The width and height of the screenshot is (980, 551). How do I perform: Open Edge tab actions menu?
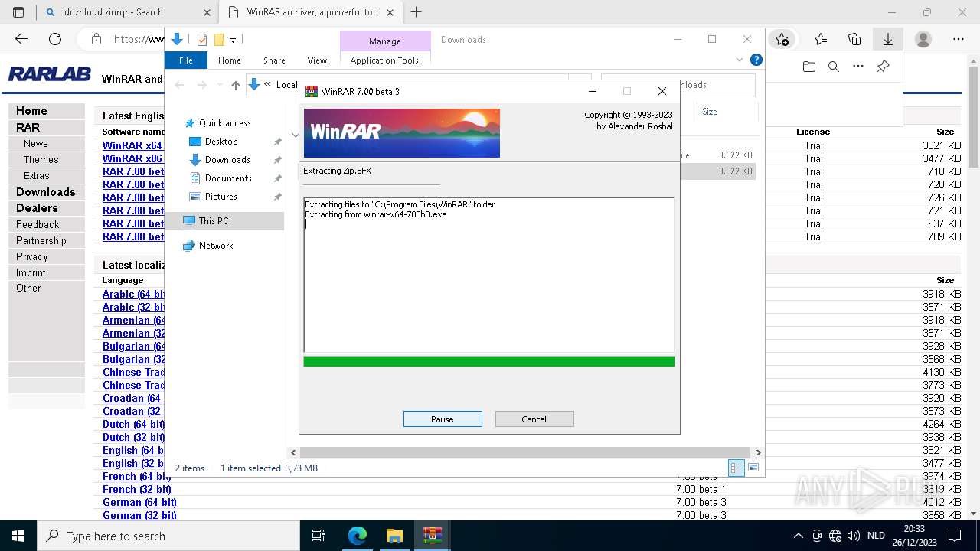pyautogui.click(x=18, y=12)
